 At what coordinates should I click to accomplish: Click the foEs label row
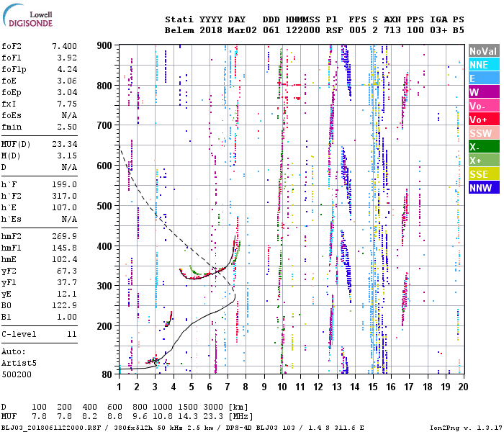[x=39, y=115]
